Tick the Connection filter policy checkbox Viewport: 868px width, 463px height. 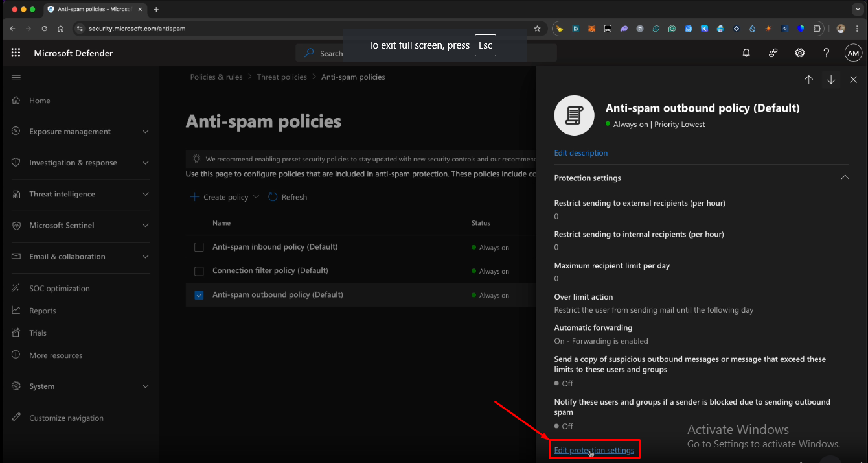coord(200,271)
